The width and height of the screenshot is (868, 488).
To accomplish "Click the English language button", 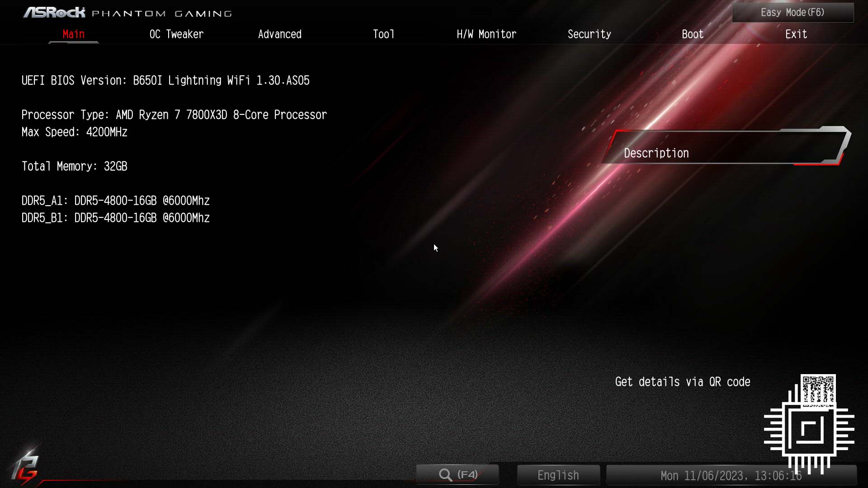I will [x=558, y=475].
